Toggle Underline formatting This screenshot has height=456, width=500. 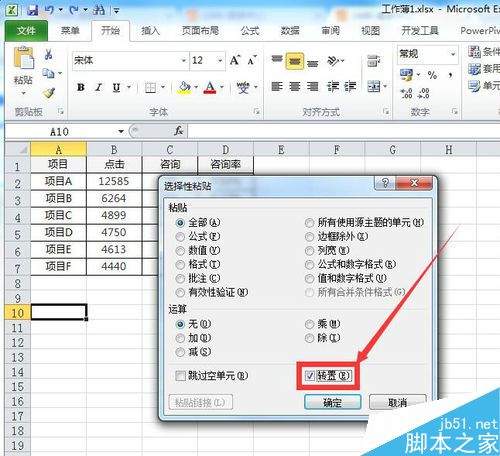coord(116,87)
